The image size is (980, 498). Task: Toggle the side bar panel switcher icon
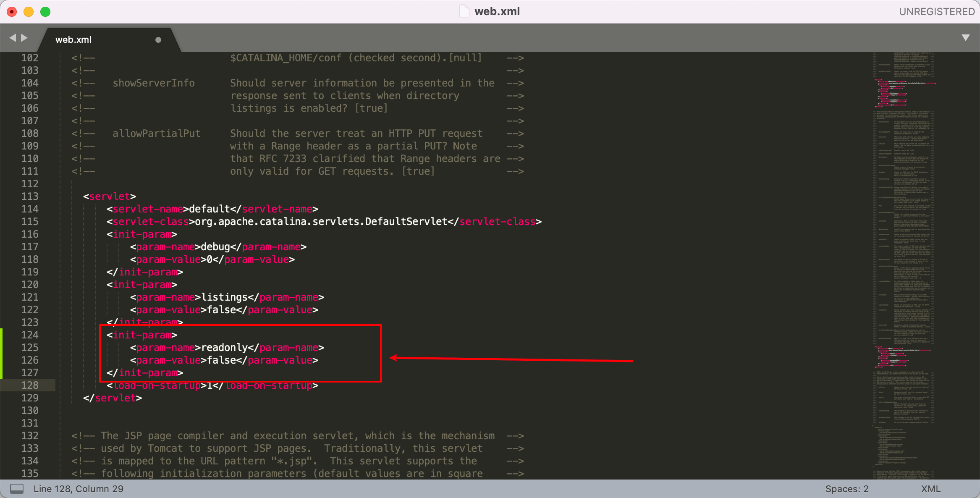(17, 489)
